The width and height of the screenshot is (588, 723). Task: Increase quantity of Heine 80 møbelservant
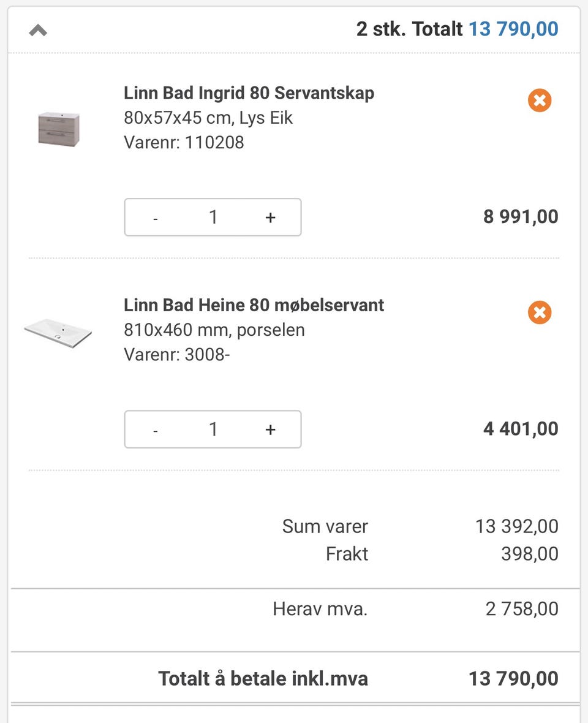[x=270, y=430]
